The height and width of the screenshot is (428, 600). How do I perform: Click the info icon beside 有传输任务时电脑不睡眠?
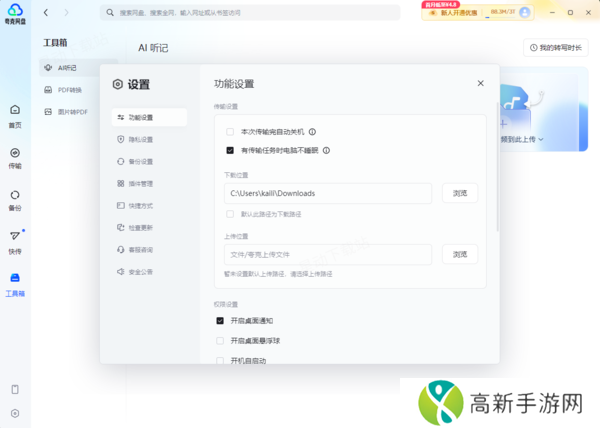(x=326, y=150)
